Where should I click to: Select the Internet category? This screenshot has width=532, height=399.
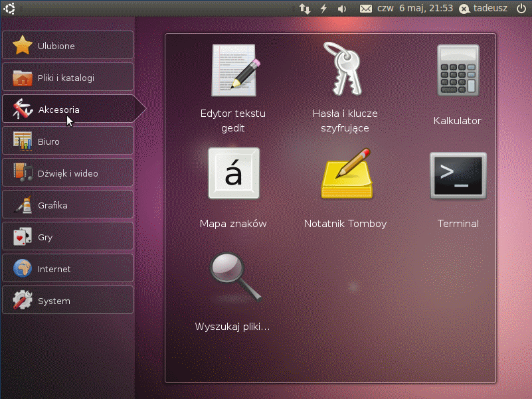pos(68,269)
